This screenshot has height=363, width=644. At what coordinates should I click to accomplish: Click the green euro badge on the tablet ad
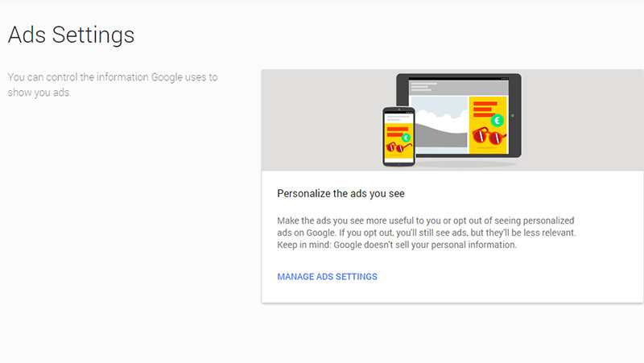(497, 120)
